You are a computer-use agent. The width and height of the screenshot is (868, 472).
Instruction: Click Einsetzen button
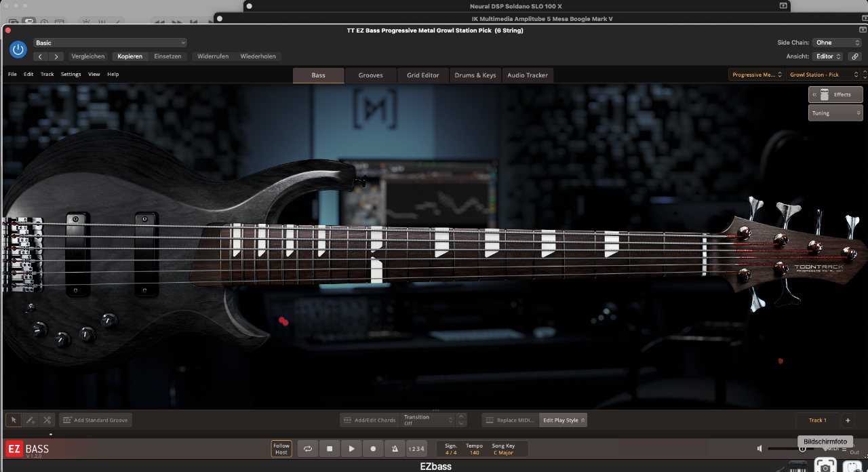(x=167, y=56)
